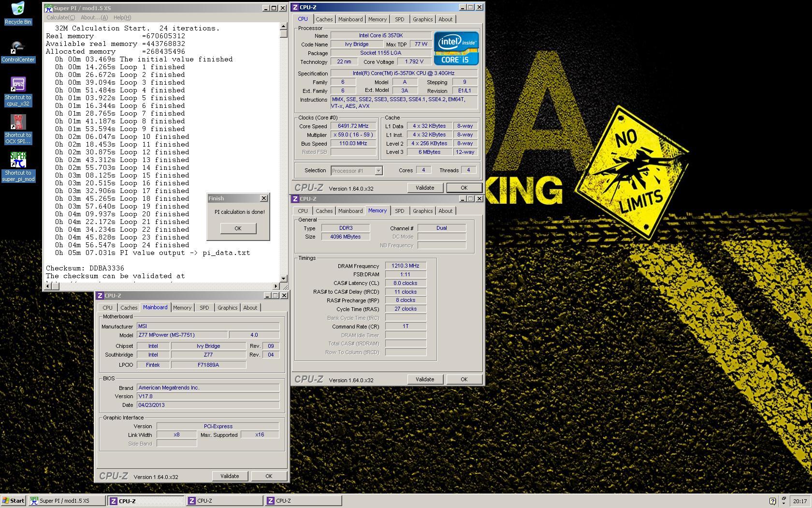
Task: Open the Calculate menu in Super PI
Action: click(60, 17)
